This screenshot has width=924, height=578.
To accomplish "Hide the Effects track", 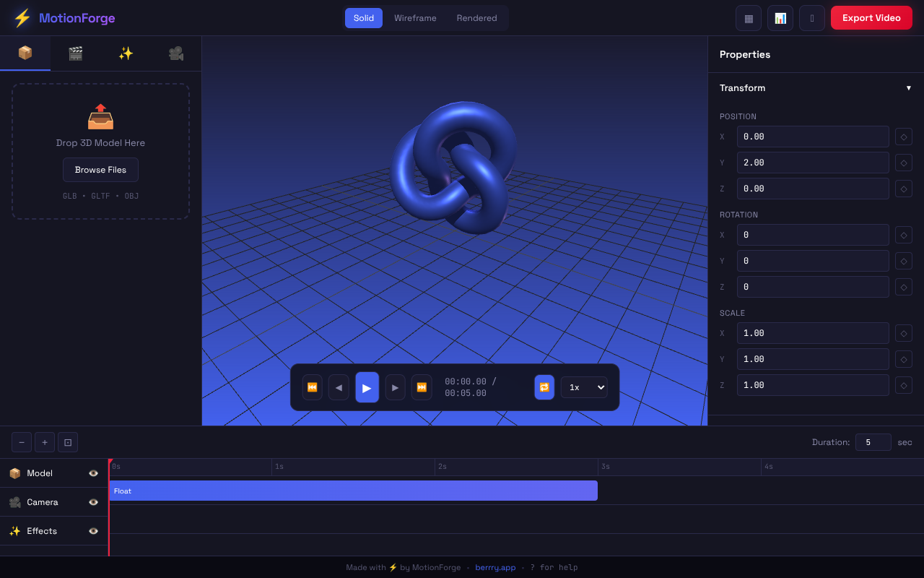I will click(x=93, y=531).
